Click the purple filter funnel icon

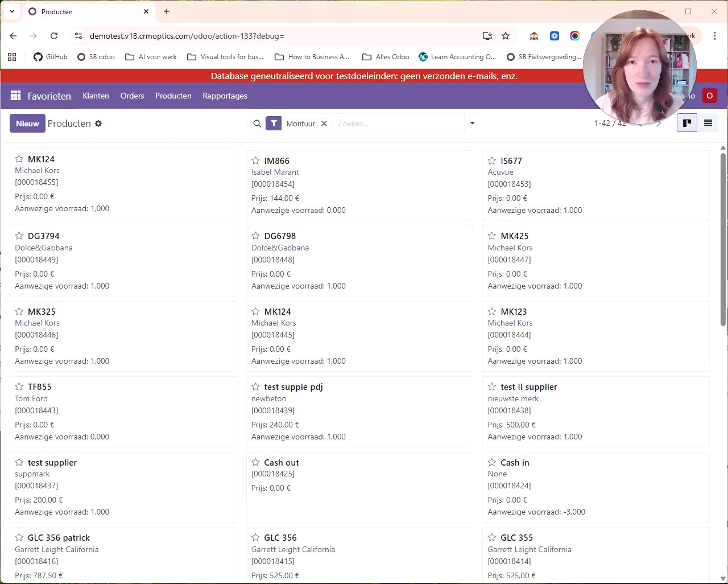pos(274,124)
